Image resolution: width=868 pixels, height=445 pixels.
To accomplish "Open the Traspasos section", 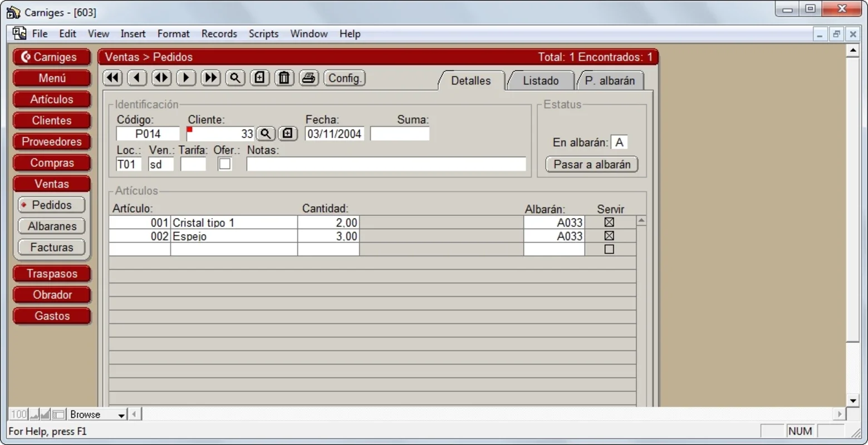I will [52, 274].
